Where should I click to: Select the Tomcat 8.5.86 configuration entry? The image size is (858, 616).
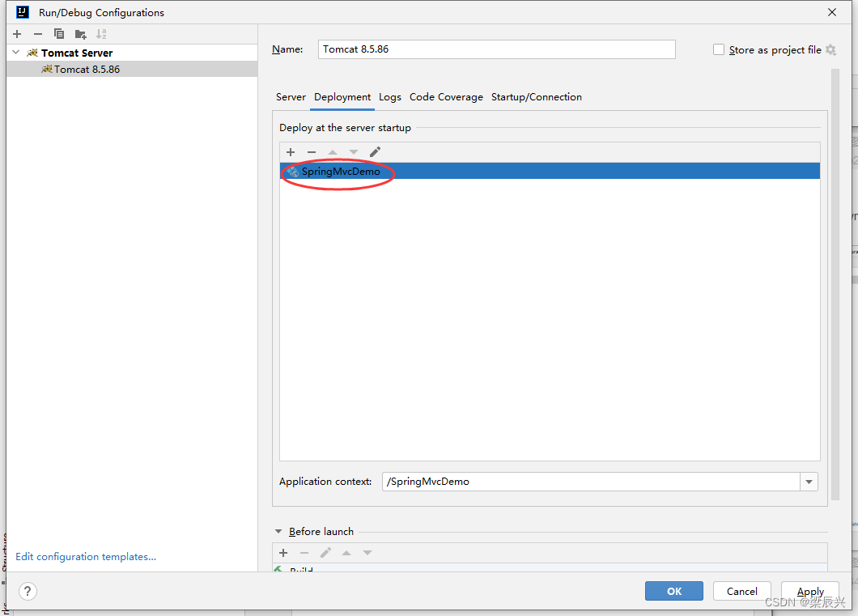click(131, 69)
